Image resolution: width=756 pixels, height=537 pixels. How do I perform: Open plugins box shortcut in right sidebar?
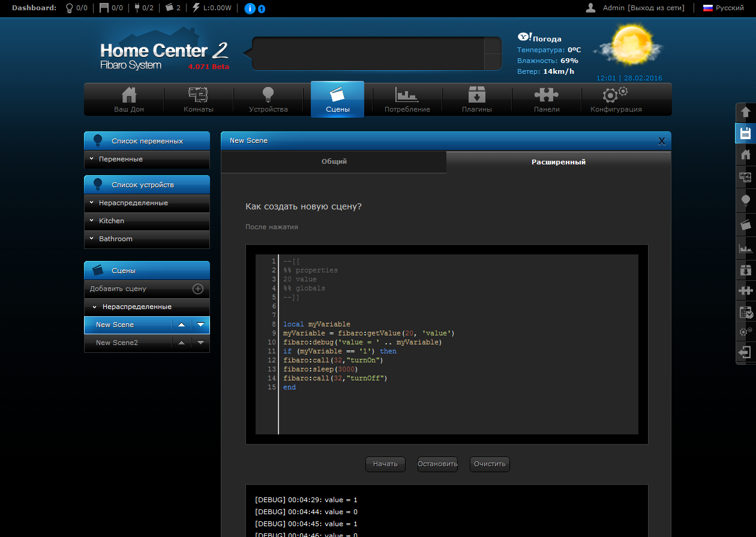click(x=746, y=270)
